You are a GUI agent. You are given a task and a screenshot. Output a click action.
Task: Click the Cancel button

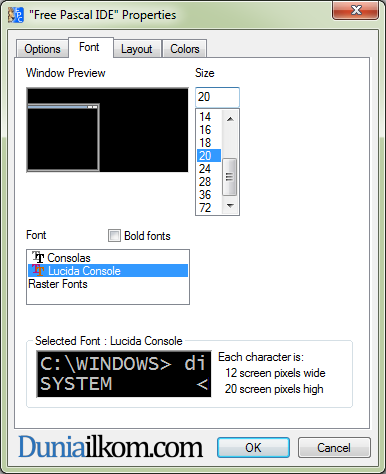point(334,448)
